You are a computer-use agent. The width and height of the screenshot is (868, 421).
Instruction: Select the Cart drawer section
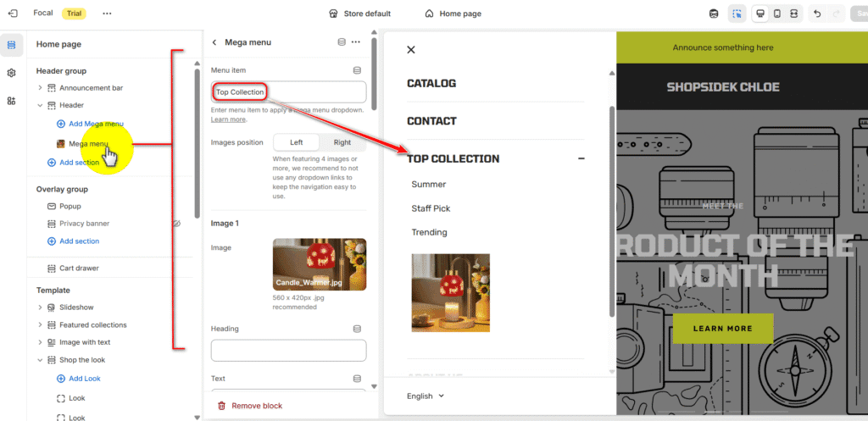click(79, 268)
